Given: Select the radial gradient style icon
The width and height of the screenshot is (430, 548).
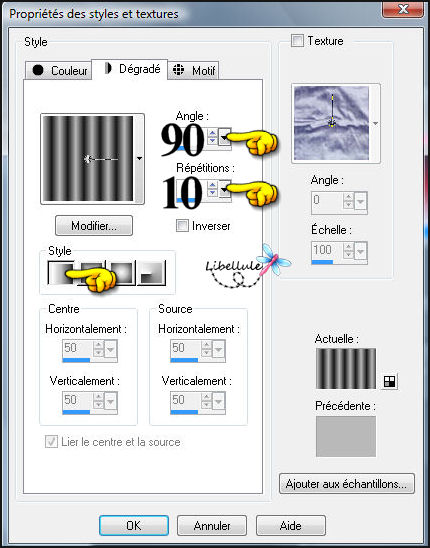Looking at the screenshot, I should (151, 273).
